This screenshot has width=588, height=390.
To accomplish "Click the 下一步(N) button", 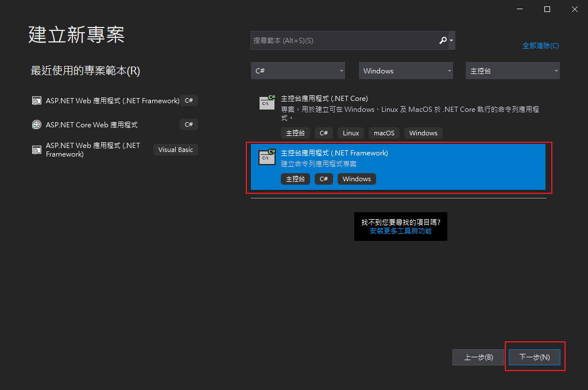I will (534, 357).
